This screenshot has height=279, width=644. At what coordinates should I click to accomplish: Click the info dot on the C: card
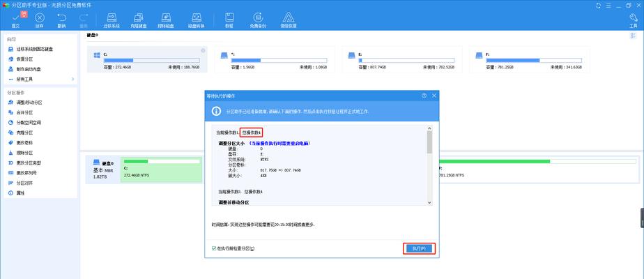pyautogui.click(x=203, y=50)
